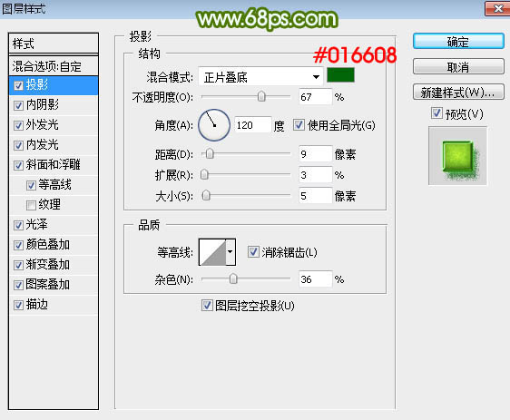Uncheck the 外发光 effect checkbox

point(18,125)
